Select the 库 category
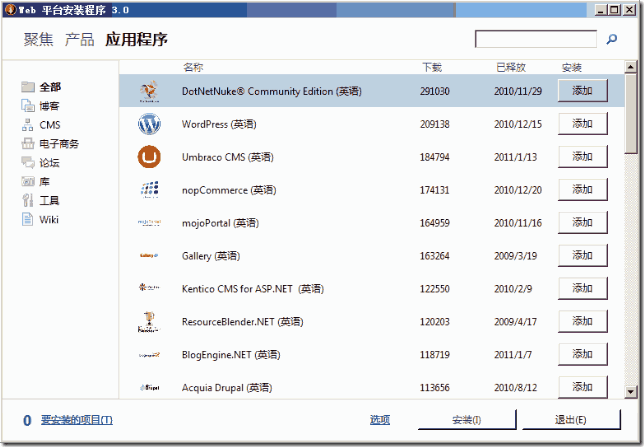This screenshot has height=447, width=644. pyautogui.click(x=44, y=182)
